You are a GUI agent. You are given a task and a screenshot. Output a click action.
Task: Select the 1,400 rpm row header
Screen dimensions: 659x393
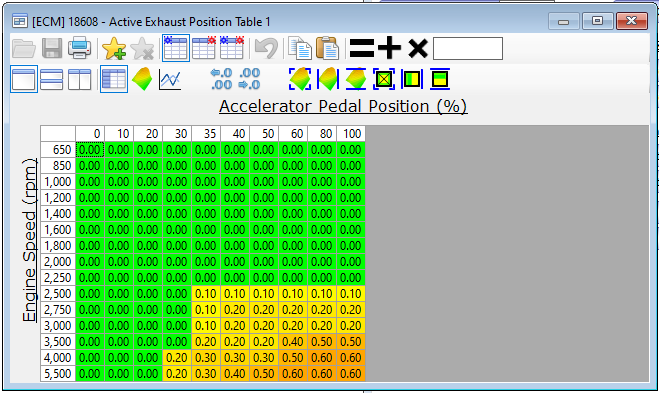pos(58,214)
